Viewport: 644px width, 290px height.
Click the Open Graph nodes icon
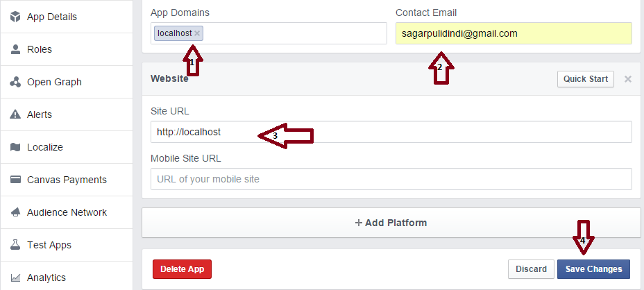[x=15, y=82]
